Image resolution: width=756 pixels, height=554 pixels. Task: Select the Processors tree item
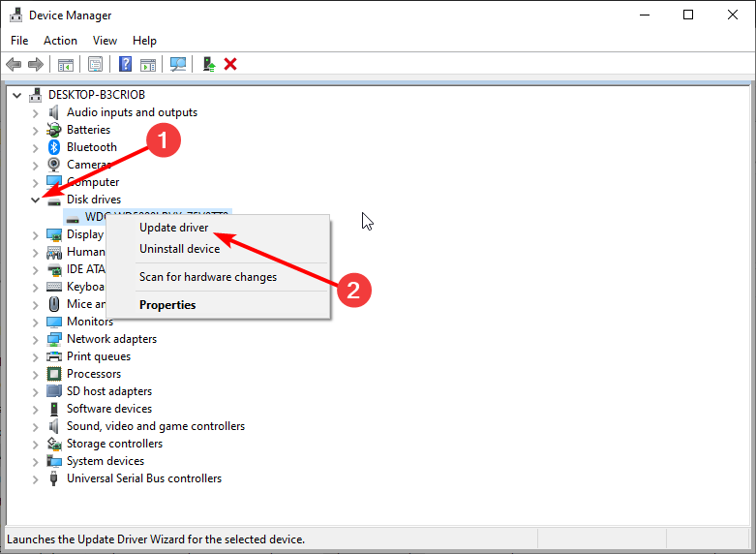coord(94,374)
